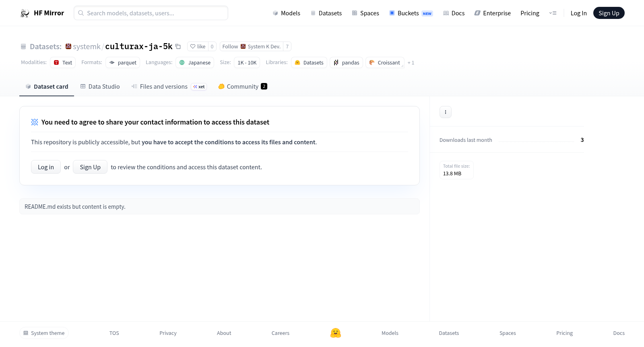Filter by the Japanese language tag

pos(195,62)
